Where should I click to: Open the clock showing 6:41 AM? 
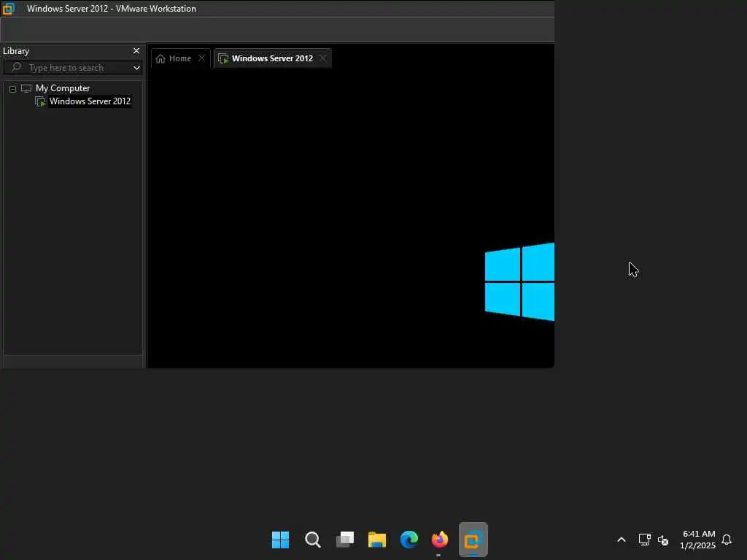click(x=698, y=540)
